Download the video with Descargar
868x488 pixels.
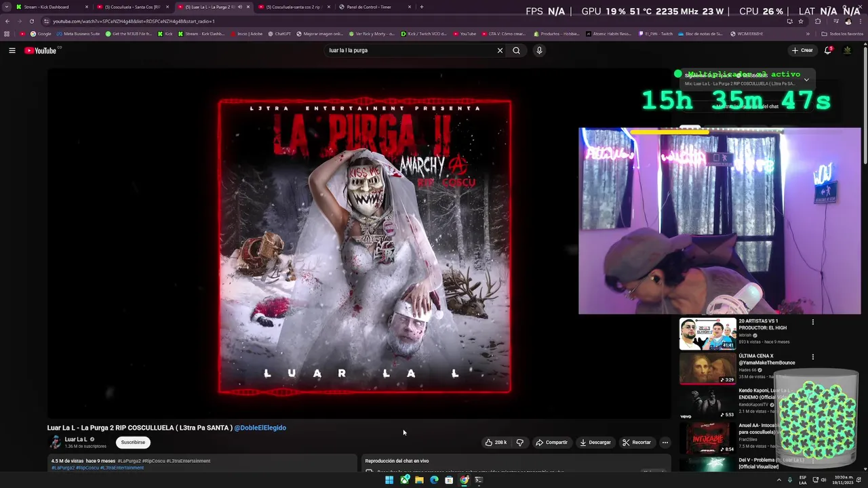coord(595,443)
